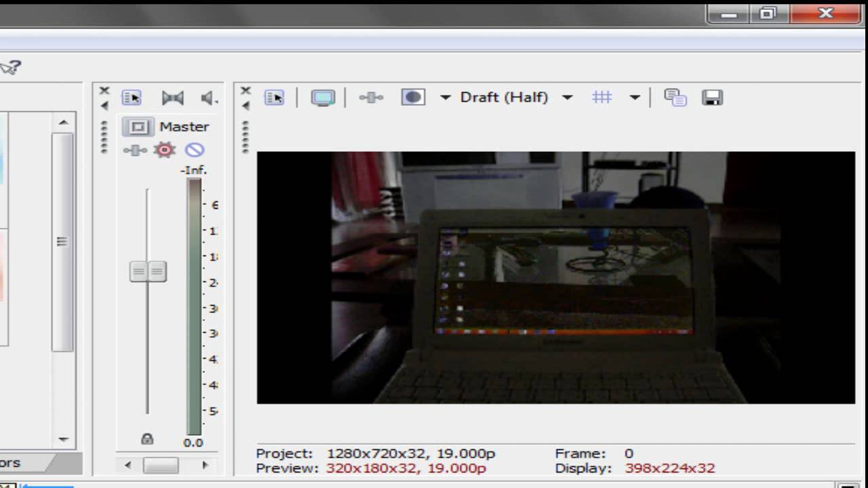
Task: Open the Split Screen View dropdown arrow
Action: click(x=446, y=98)
